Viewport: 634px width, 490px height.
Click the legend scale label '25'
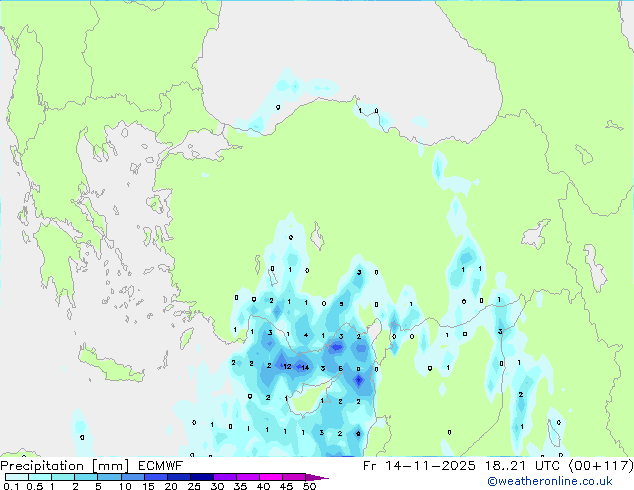click(x=194, y=486)
